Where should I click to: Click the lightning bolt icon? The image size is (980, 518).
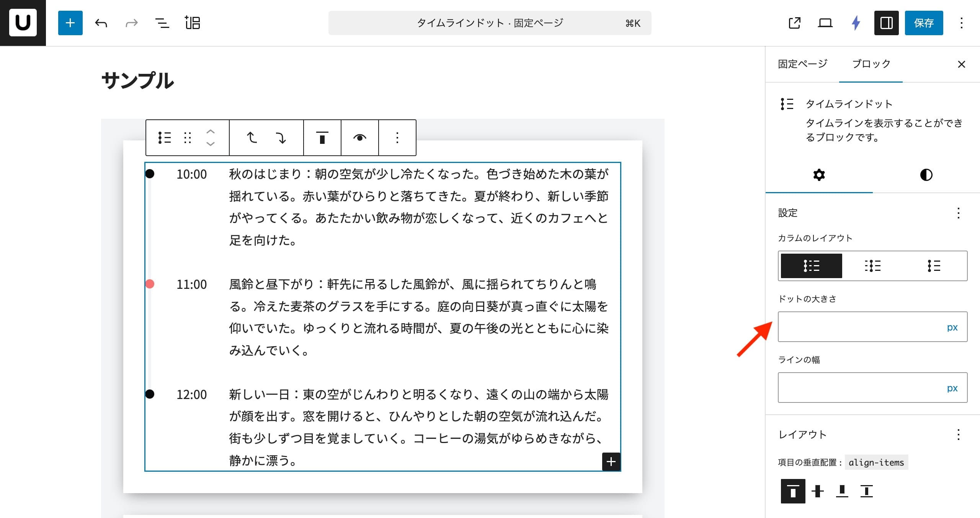pyautogui.click(x=856, y=23)
